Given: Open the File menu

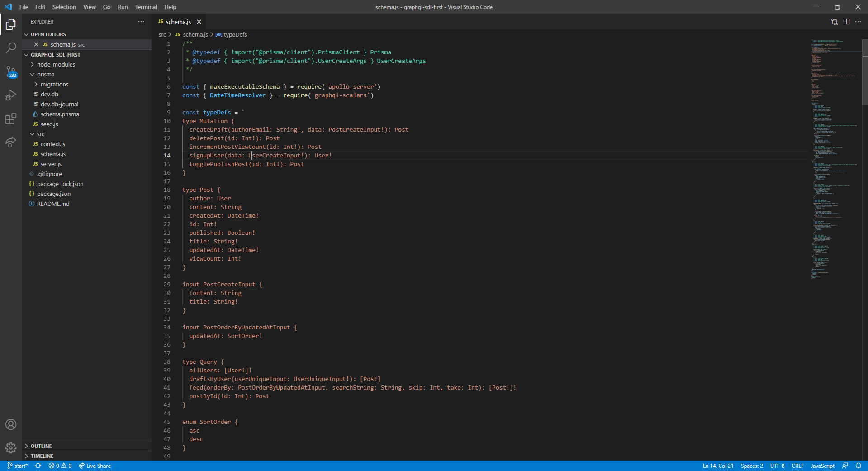Looking at the screenshot, I should [24, 7].
